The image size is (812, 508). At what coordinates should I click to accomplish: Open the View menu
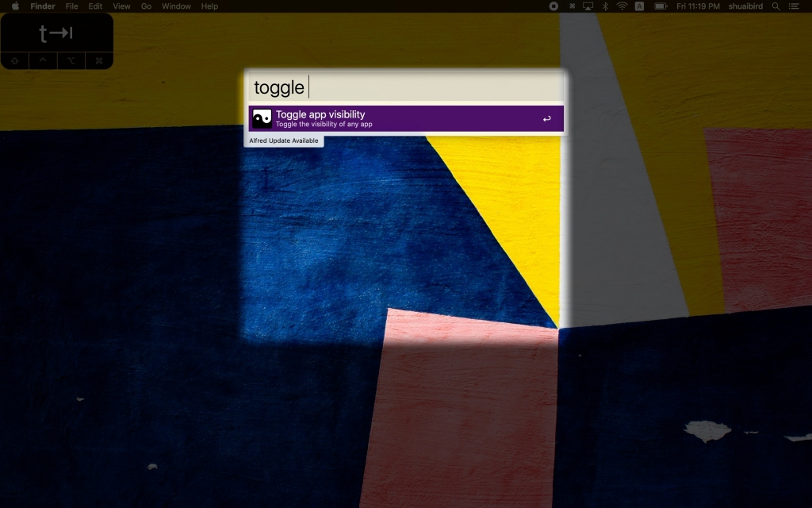[x=121, y=6]
